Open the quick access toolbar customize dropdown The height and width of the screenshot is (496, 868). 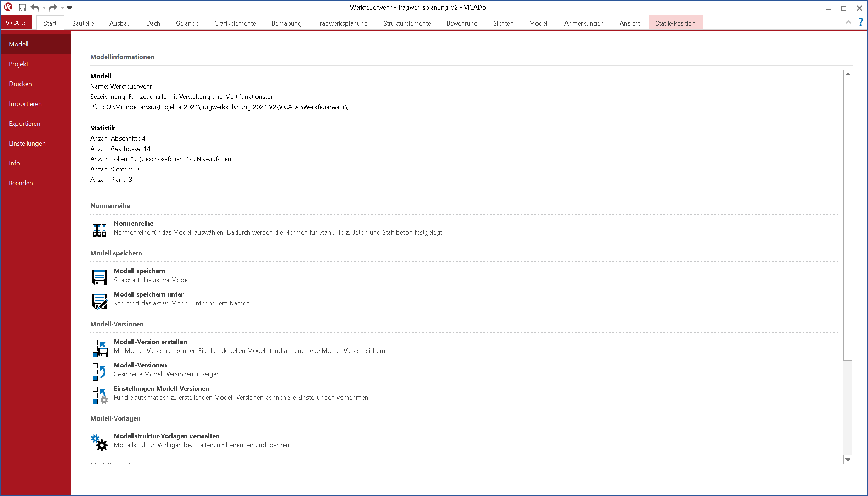(69, 7)
